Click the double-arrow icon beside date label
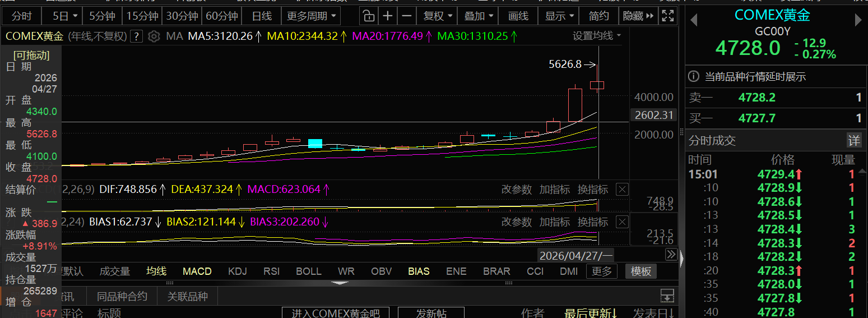Image resolution: width=868 pixels, height=318 pixels. [671, 255]
